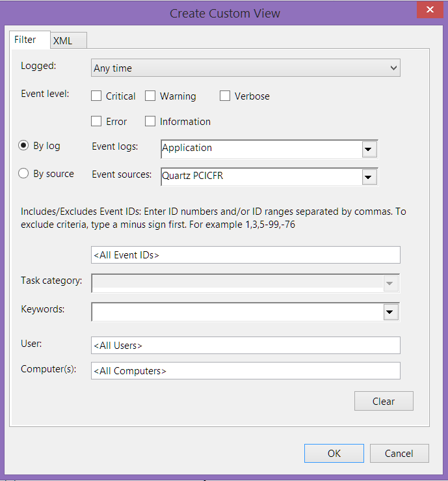Open the Task category dropdown arrow
The width and height of the screenshot is (448, 481).
[x=391, y=283]
